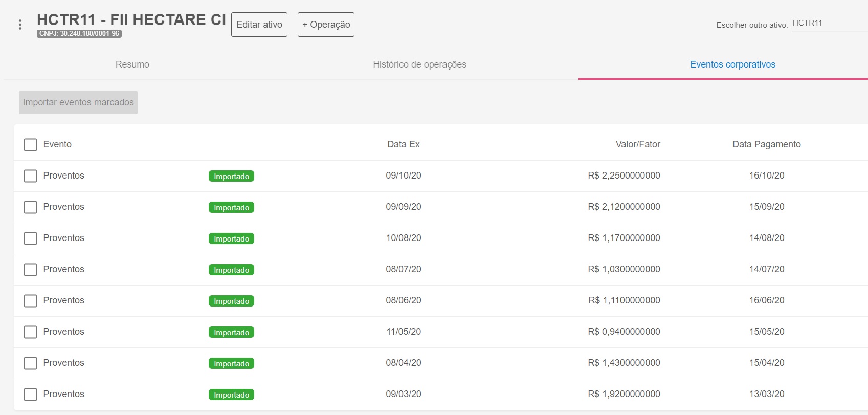Click the ex date 10/08/20
Screen dimensions: 868x415
[404, 238]
